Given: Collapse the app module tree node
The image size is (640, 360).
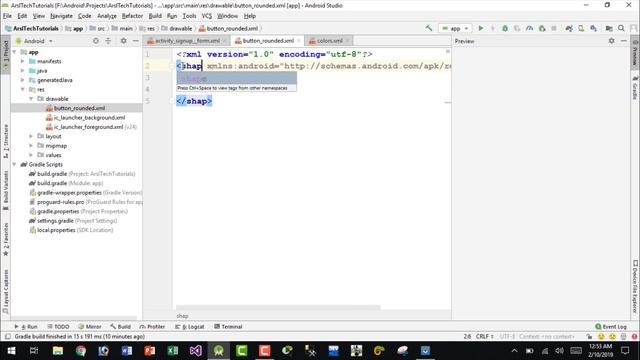Looking at the screenshot, I should tap(15, 52).
